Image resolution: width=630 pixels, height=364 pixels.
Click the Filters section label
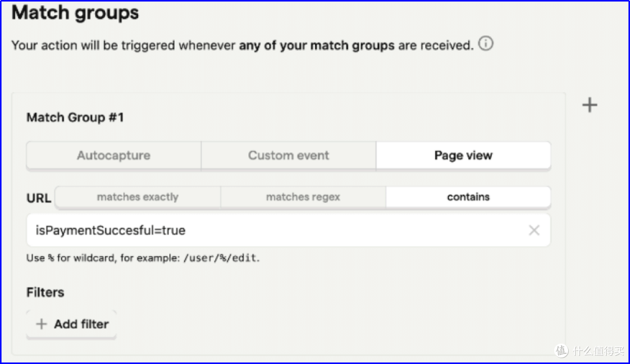click(x=45, y=292)
